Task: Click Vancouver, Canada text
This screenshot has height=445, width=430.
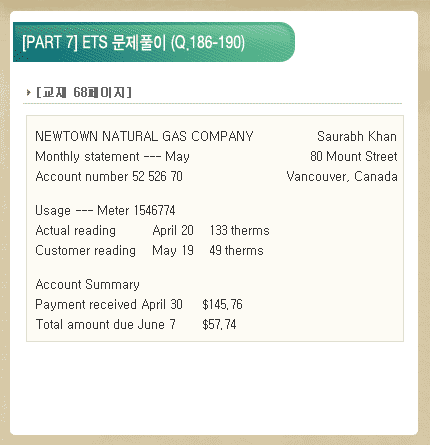Action: (342, 177)
